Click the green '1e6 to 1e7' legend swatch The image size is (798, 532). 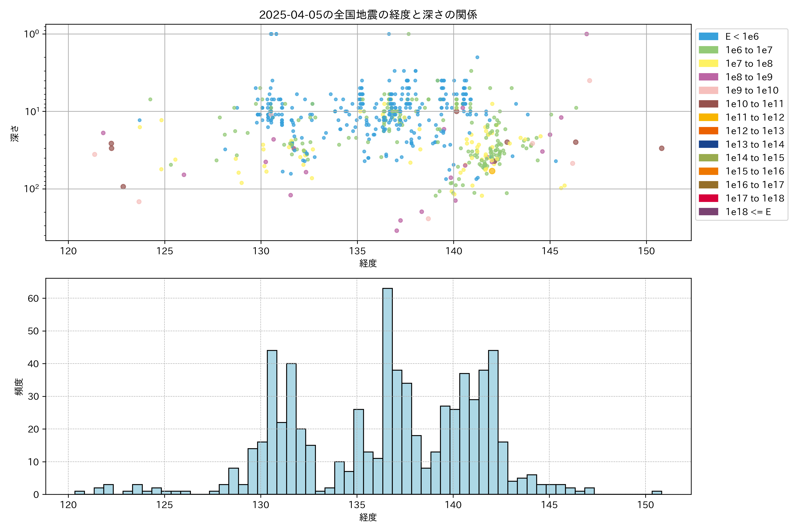[708, 50]
